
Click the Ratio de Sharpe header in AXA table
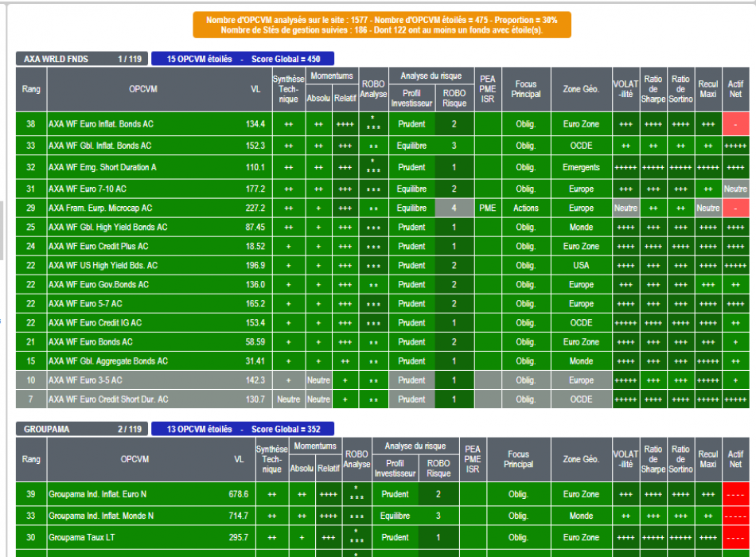(653, 89)
